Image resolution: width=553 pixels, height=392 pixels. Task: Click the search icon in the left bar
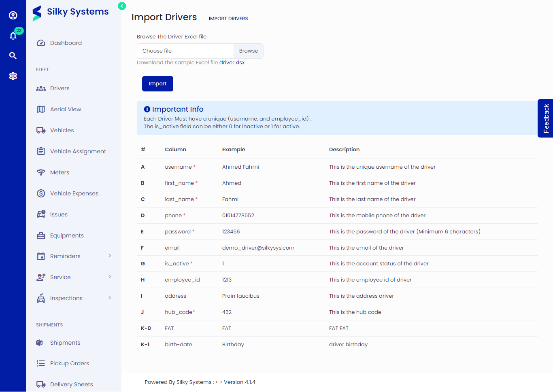point(13,55)
